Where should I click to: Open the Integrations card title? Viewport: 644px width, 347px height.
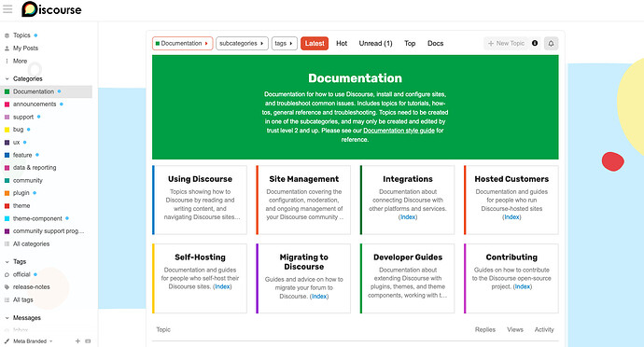tap(408, 179)
